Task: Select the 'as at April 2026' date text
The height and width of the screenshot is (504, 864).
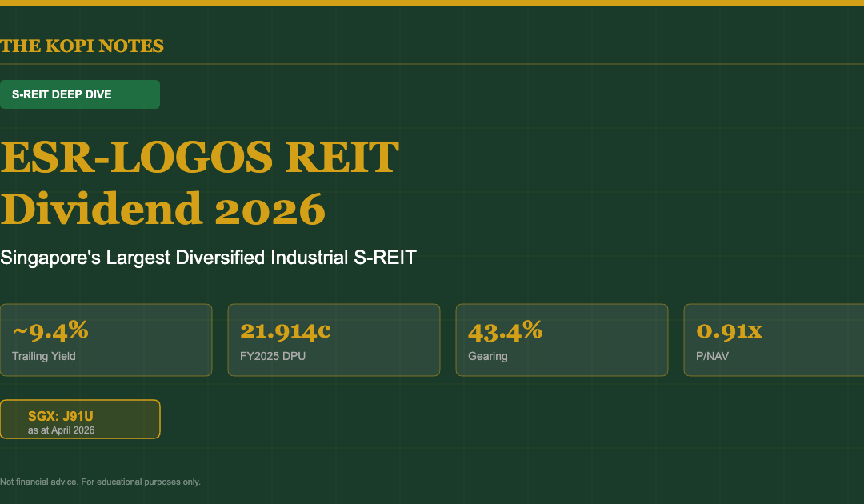Action: 61,430
